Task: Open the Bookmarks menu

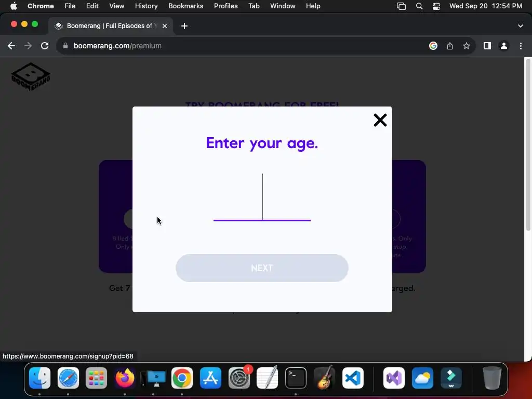Action: (186, 6)
